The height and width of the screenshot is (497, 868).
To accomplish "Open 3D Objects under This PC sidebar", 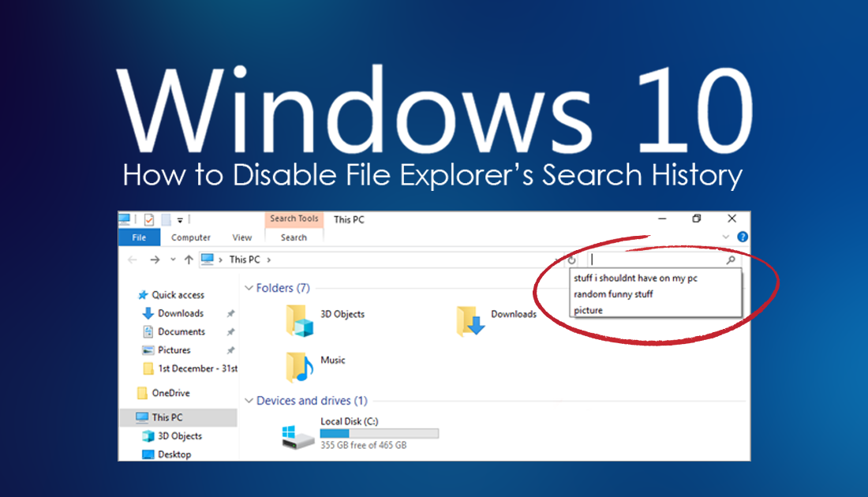I will point(180,436).
